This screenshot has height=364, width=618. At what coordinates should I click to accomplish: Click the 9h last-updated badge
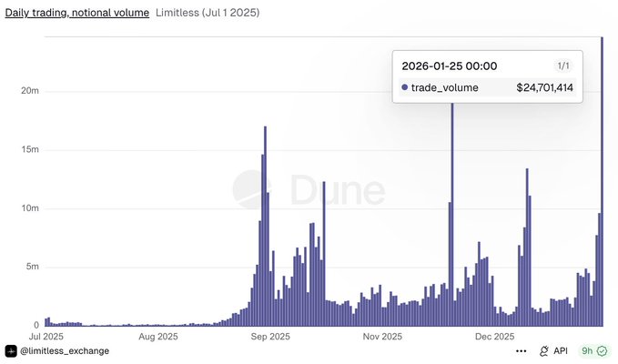point(587,350)
